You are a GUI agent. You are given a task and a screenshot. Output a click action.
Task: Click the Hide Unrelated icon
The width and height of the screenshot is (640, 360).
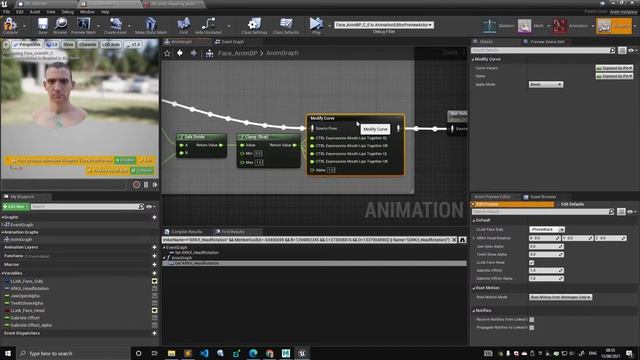pos(208,24)
